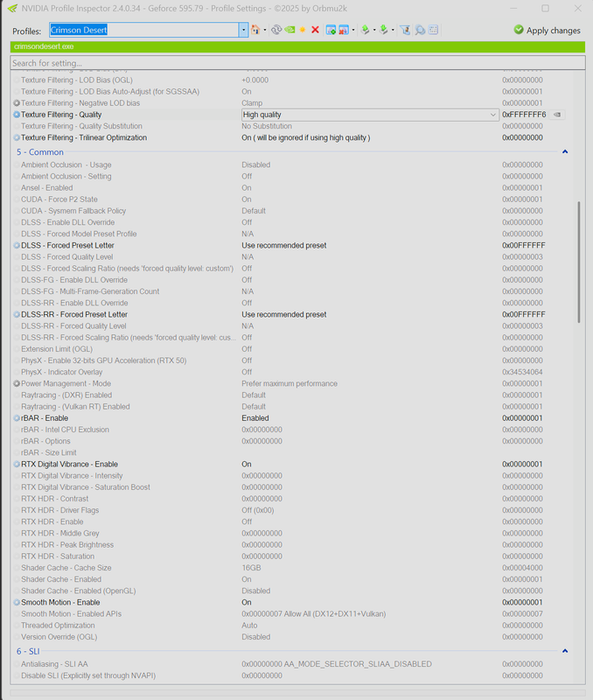
Task: Click the gear icon beside rBAR - Enable
Action: pos(17,418)
